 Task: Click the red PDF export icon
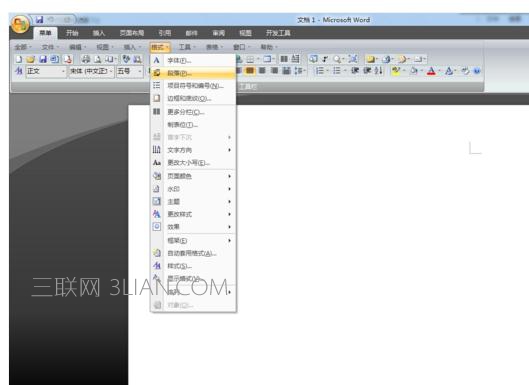[68, 59]
